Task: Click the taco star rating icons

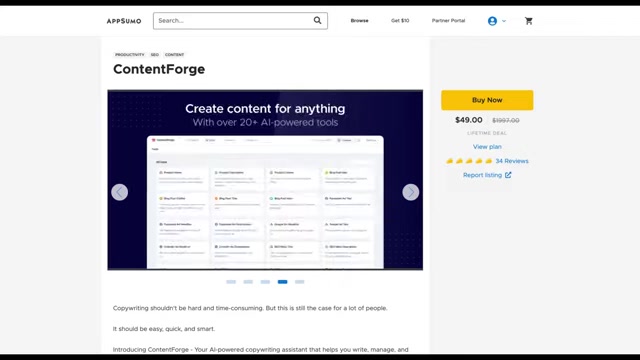Action: (x=469, y=161)
